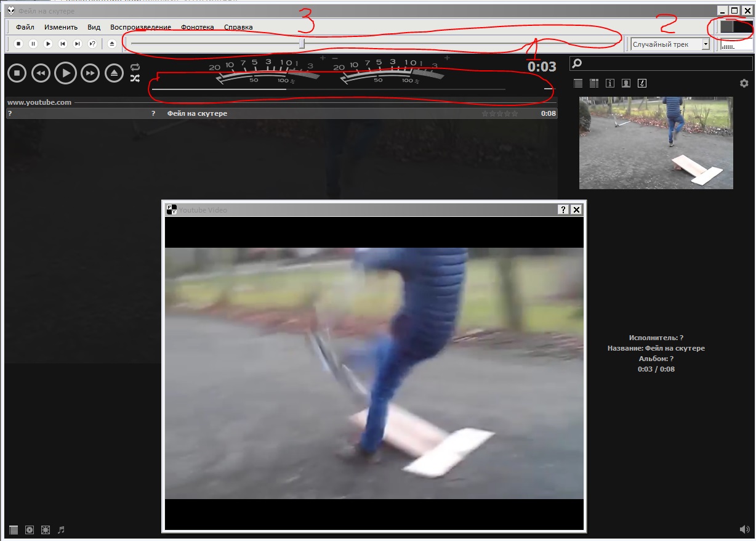This screenshot has height=541, width=756.
Task: Click the bottom-left disc icon
Action: point(30,529)
